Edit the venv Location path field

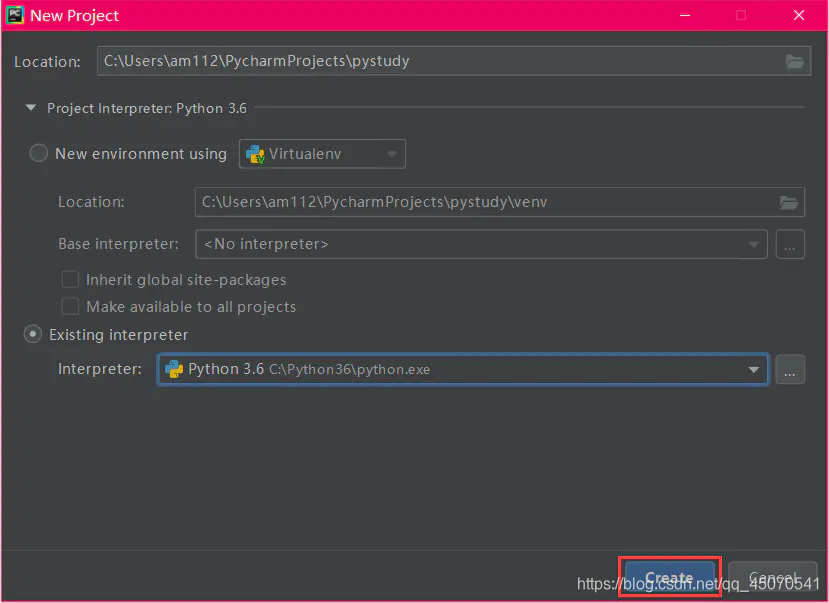pyautogui.click(x=500, y=202)
